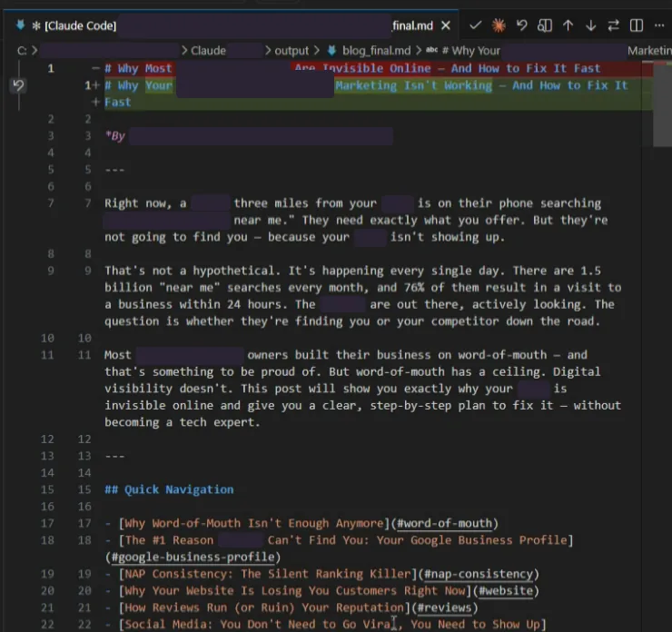Viewport: 672px width, 632px height.
Task: Accept the proposed changes with the checkmark icon
Action: point(475,25)
